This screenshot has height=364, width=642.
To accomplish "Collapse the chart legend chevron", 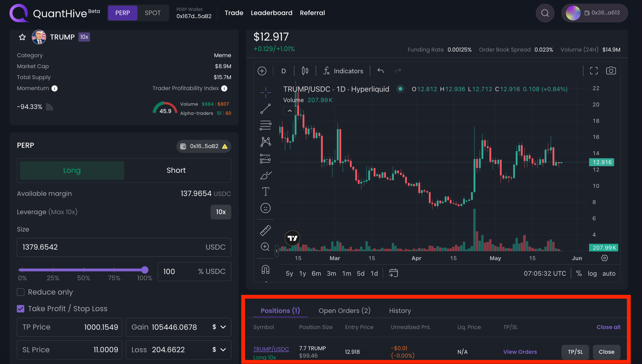I will point(290,111).
